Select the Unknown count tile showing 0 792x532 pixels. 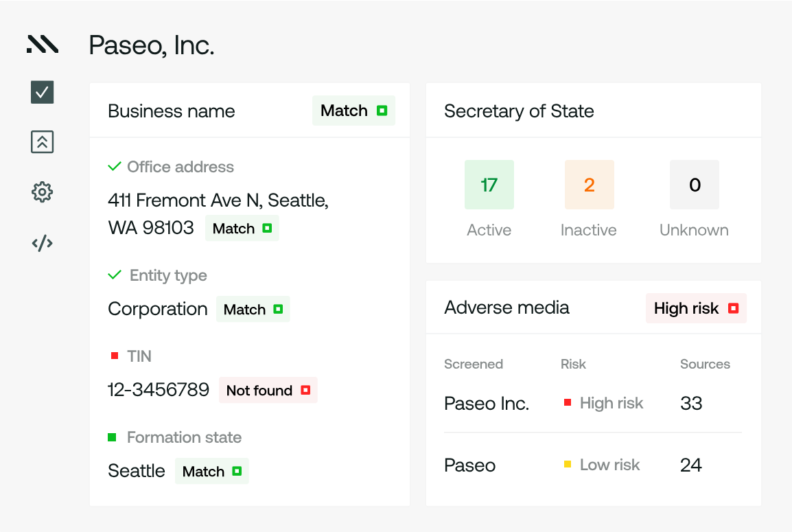pyautogui.click(x=694, y=185)
